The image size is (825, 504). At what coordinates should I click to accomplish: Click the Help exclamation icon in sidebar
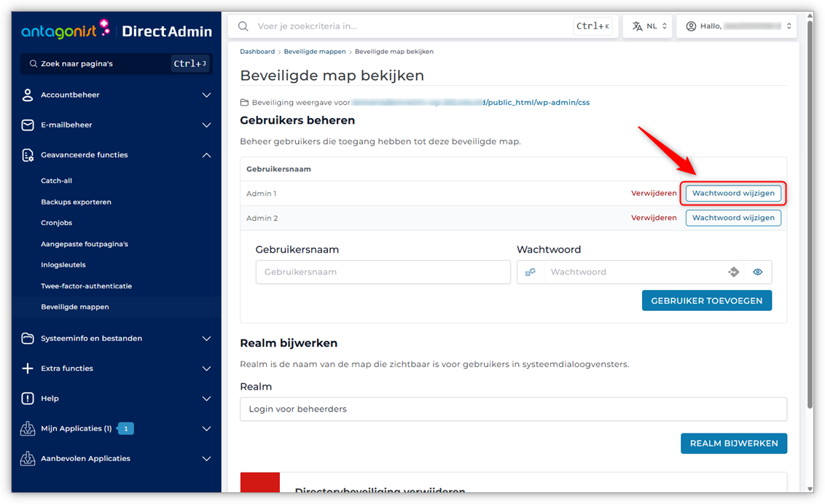click(28, 398)
